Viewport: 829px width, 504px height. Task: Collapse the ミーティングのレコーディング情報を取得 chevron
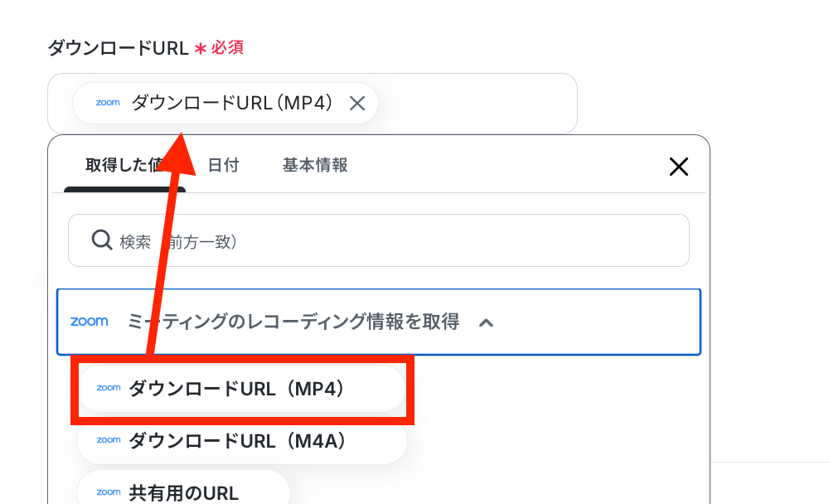[x=486, y=322]
